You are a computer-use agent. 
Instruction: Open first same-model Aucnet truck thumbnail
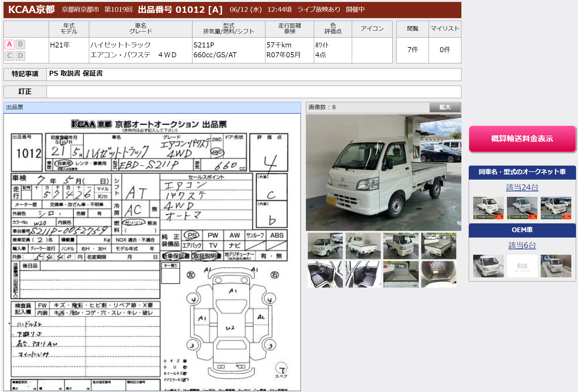tap(488, 208)
